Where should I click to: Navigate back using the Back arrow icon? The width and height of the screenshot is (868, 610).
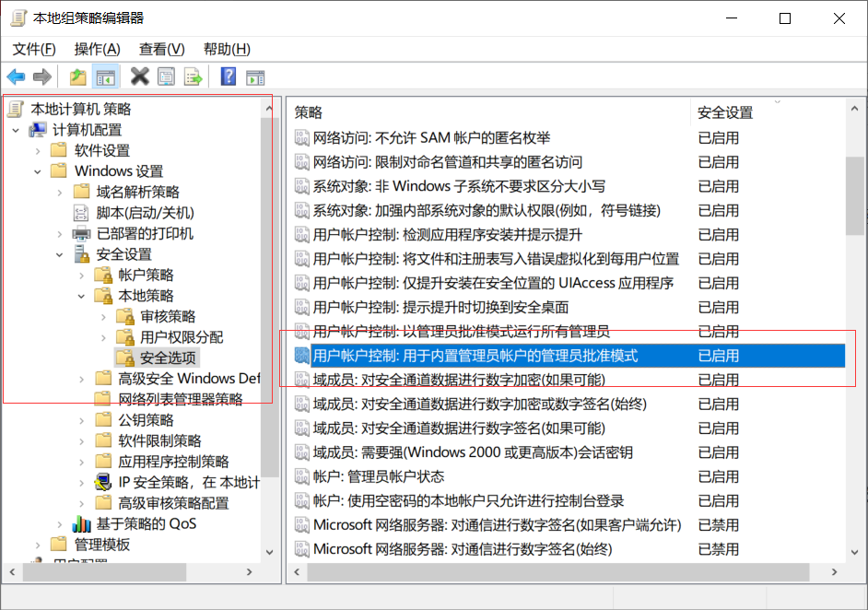point(16,76)
